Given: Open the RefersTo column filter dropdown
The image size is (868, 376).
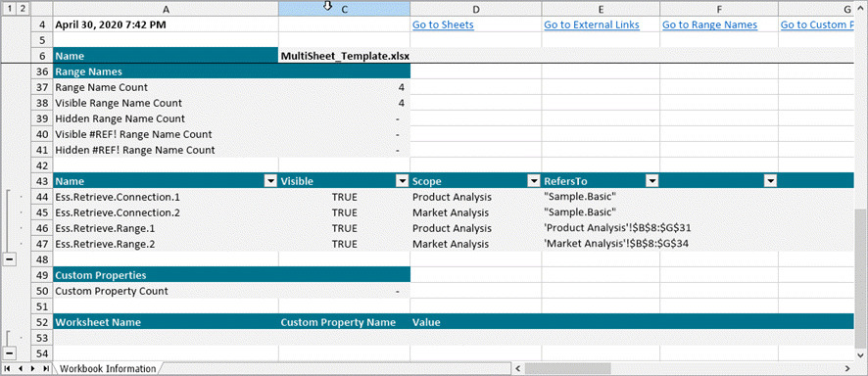Looking at the screenshot, I should tap(652, 181).
